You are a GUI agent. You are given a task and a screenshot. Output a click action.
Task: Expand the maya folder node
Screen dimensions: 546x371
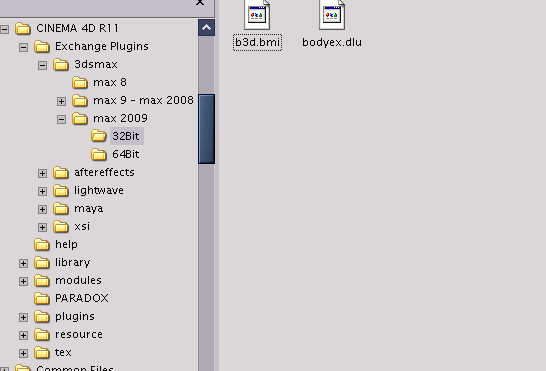[42, 209]
